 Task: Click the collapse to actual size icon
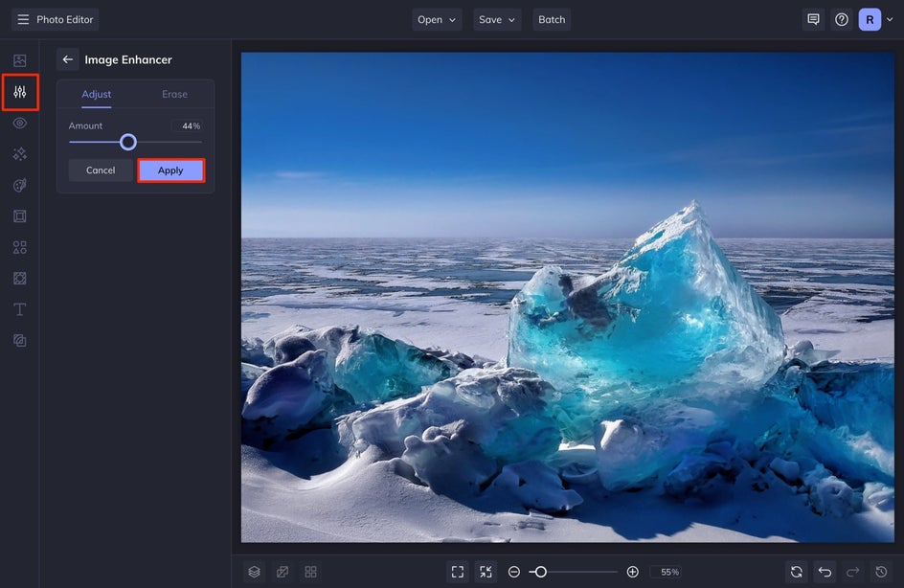click(486, 572)
